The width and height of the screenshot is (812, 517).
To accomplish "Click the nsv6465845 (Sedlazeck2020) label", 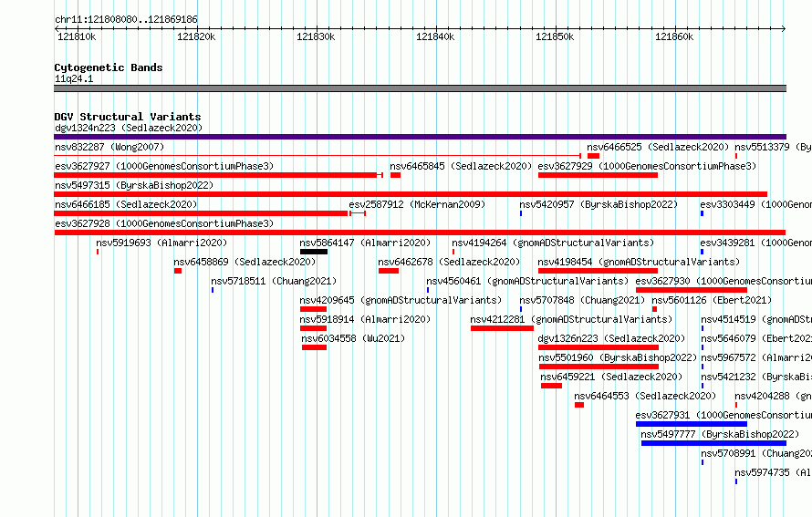I will pyautogui.click(x=461, y=166).
